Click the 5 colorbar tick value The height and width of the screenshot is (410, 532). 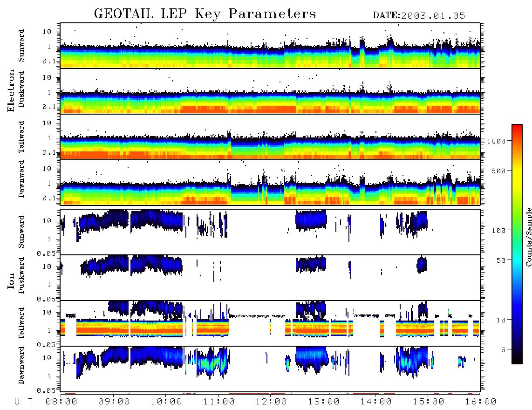[x=504, y=349]
